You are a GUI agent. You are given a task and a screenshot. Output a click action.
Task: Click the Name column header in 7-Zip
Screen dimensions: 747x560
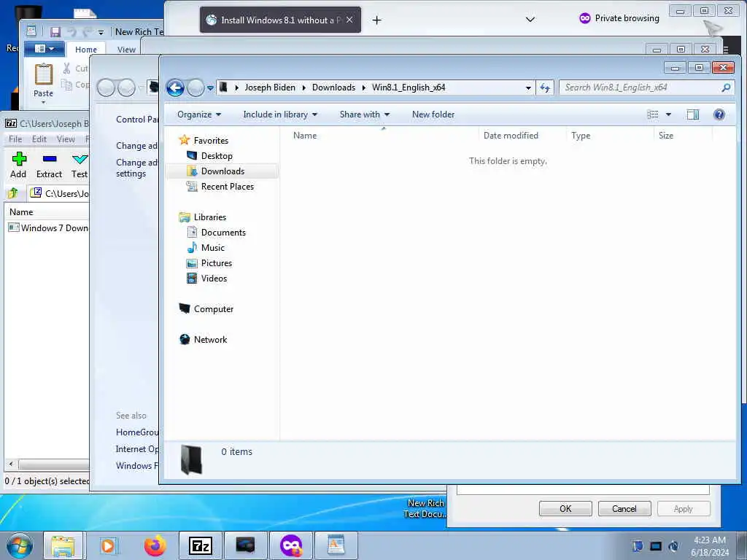click(21, 212)
